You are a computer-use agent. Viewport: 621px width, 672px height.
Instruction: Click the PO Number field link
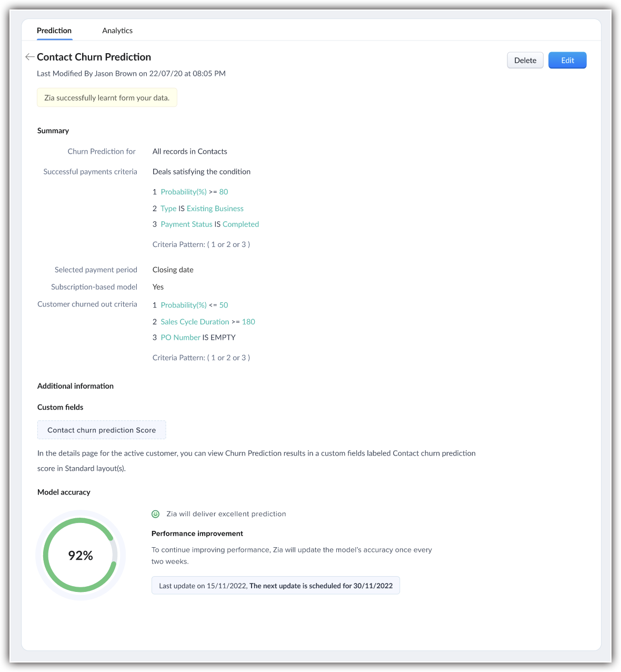tap(181, 338)
